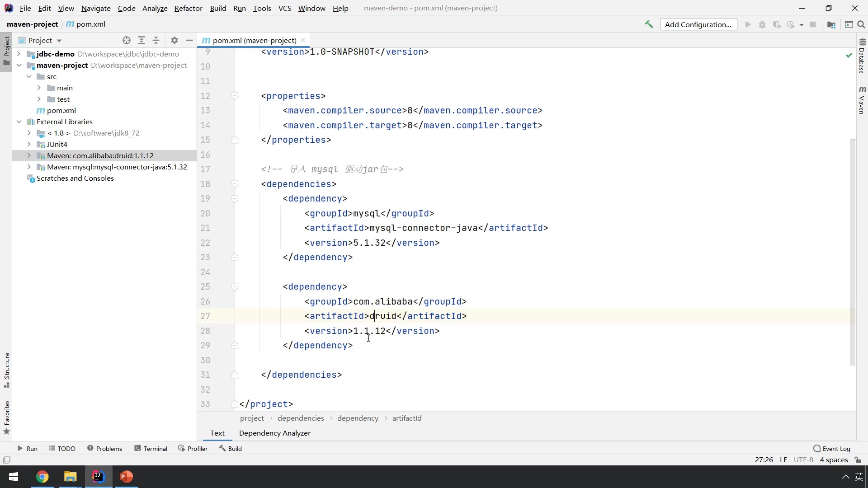Open Project Structure dialog icon
Image resolution: width=868 pixels, height=488 pixels.
coord(831,24)
